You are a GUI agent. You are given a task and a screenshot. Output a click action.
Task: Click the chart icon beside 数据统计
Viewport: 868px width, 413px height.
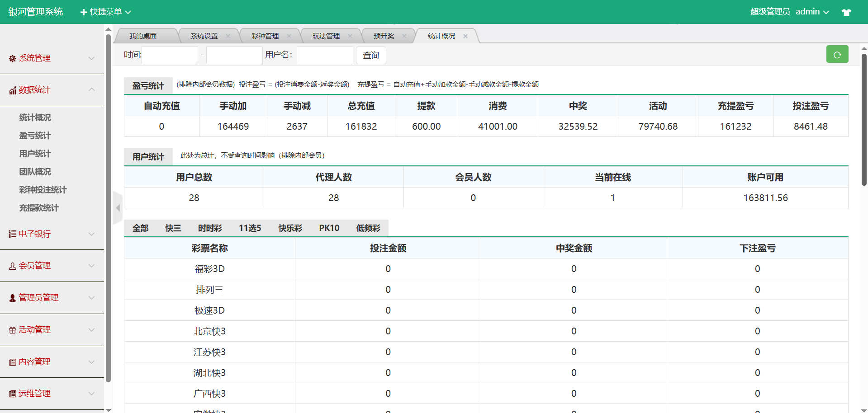coord(12,90)
